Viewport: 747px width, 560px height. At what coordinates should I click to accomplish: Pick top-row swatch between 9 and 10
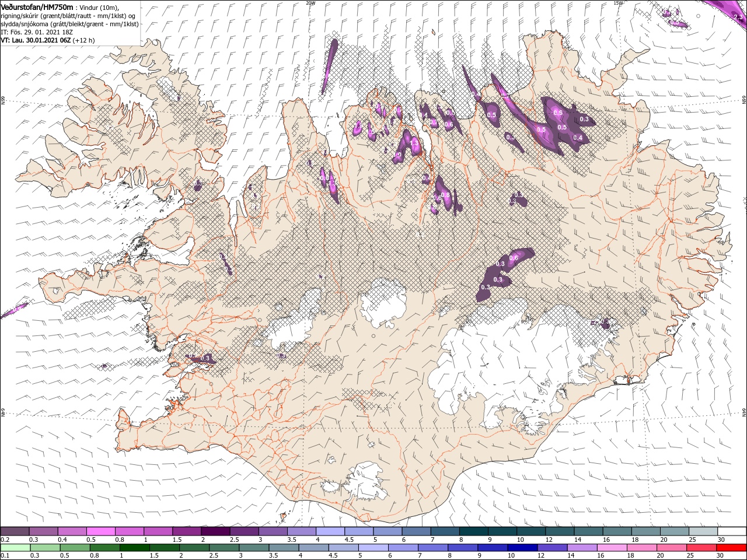pos(502,531)
